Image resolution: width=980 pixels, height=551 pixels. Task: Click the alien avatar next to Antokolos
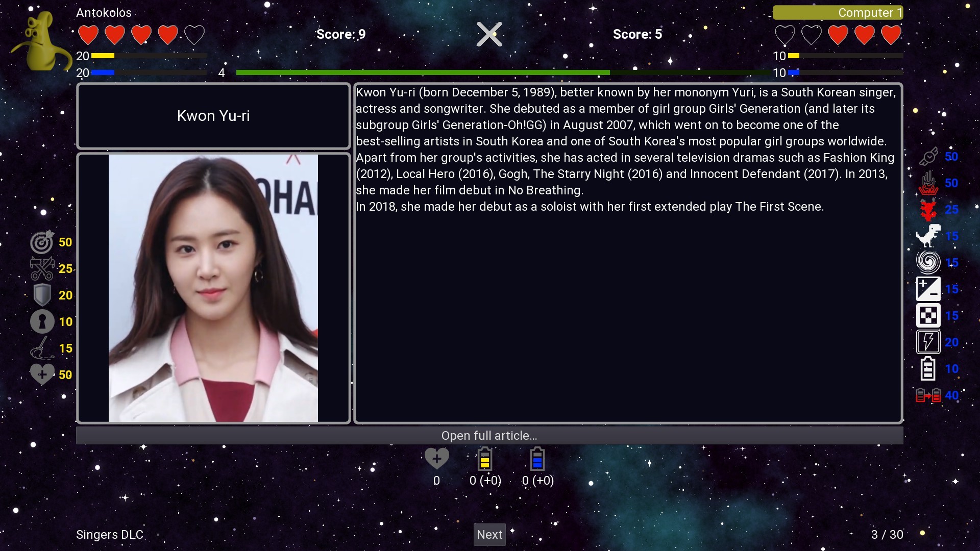42,41
